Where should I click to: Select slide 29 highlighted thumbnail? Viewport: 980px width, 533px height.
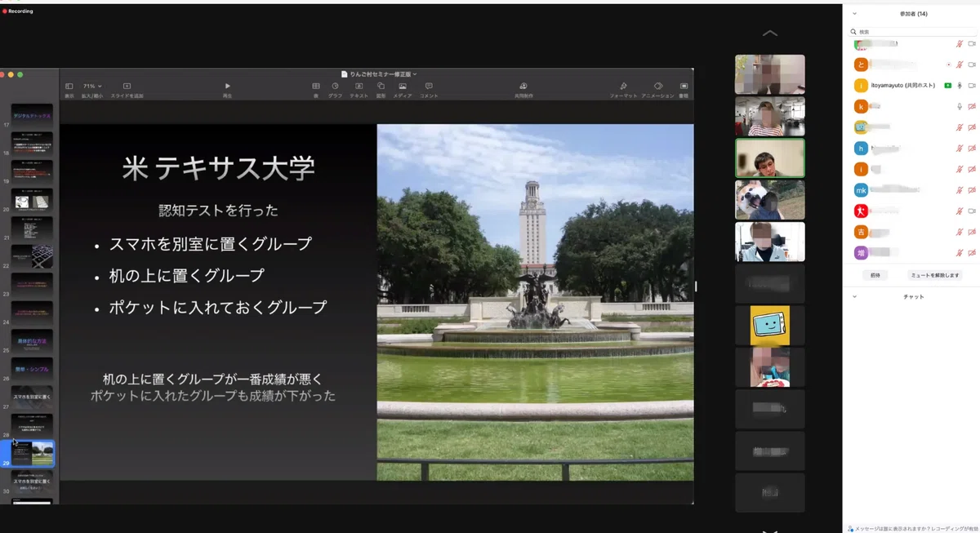coord(32,454)
